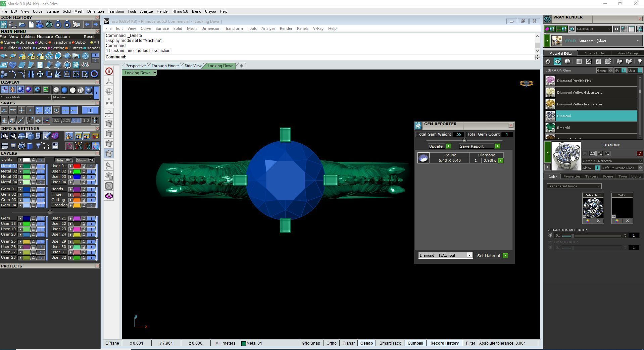Click the Refraction diamond thumbnail
Viewport: 644px width, 350px height.
click(593, 208)
